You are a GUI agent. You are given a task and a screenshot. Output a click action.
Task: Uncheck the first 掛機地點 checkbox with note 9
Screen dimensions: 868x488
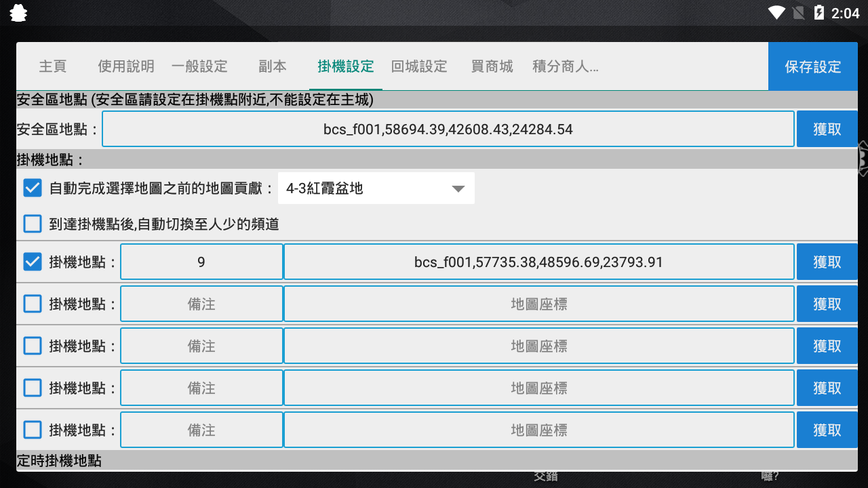click(x=33, y=262)
